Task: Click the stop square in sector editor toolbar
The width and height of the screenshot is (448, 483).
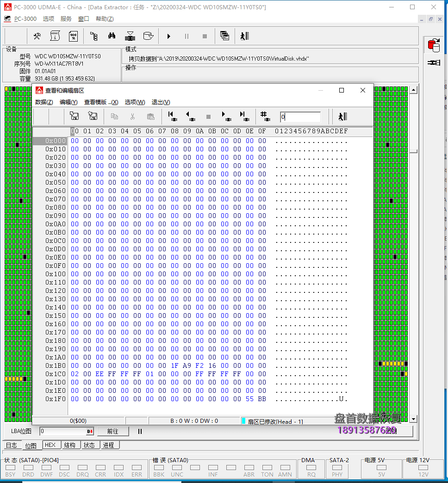Action: (x=208, y=117)
